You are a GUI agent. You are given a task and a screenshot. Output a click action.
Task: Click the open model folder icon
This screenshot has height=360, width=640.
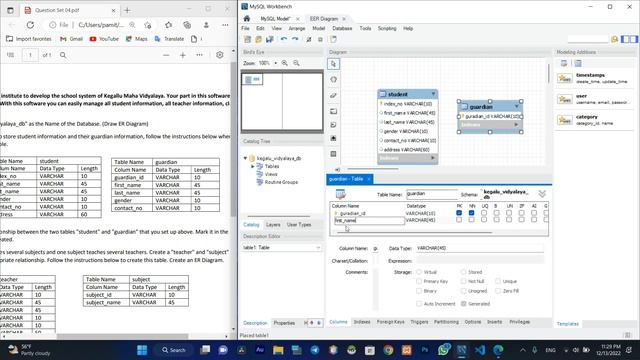[258, 39]
